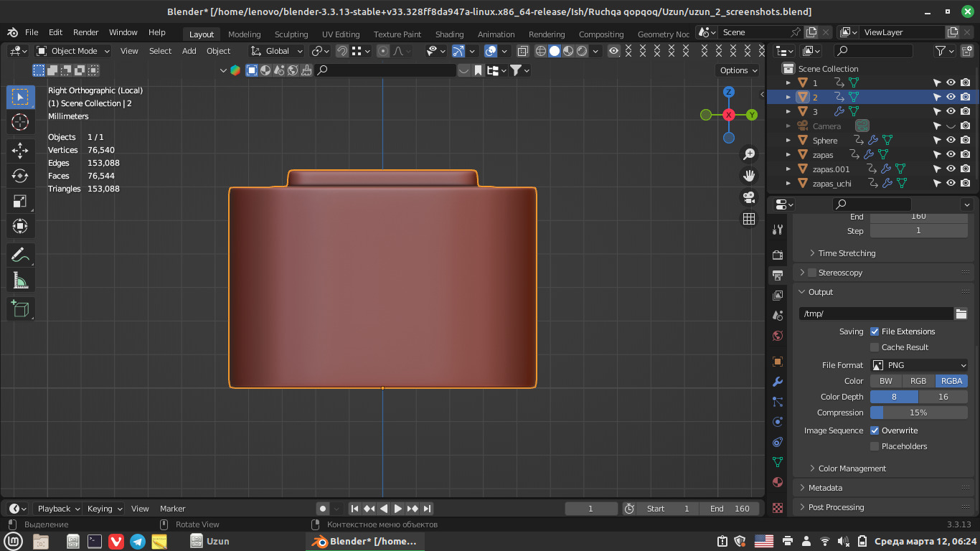The image size is (980, 551).
Task: Toggle proportional editing button
Action: point(383,51)
